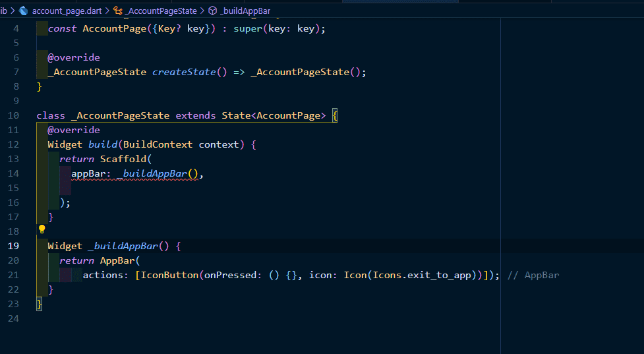Click the 'build' method name on line 12
The height and width of the screenshot is (354, 644).
tap(103, 144)
